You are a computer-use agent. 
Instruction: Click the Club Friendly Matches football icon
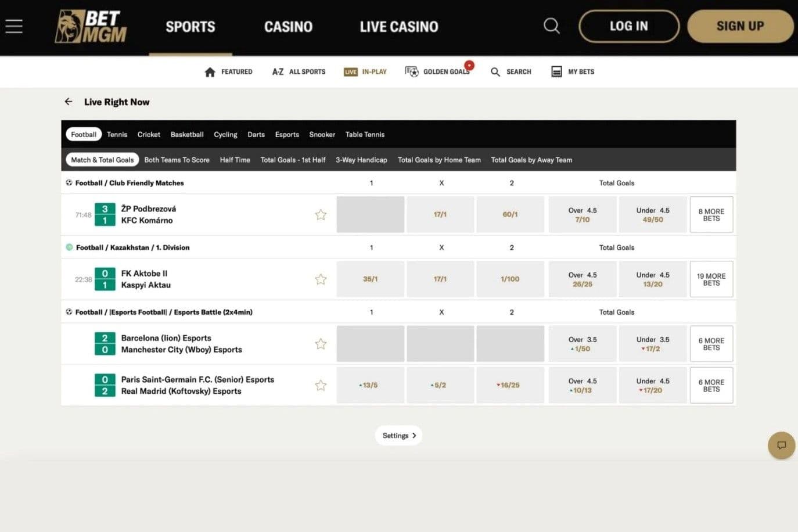(x=69, y=183)
